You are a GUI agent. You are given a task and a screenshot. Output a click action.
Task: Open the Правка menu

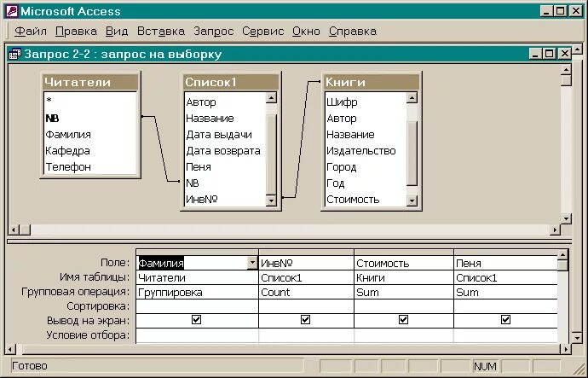[x=76, y=32]
